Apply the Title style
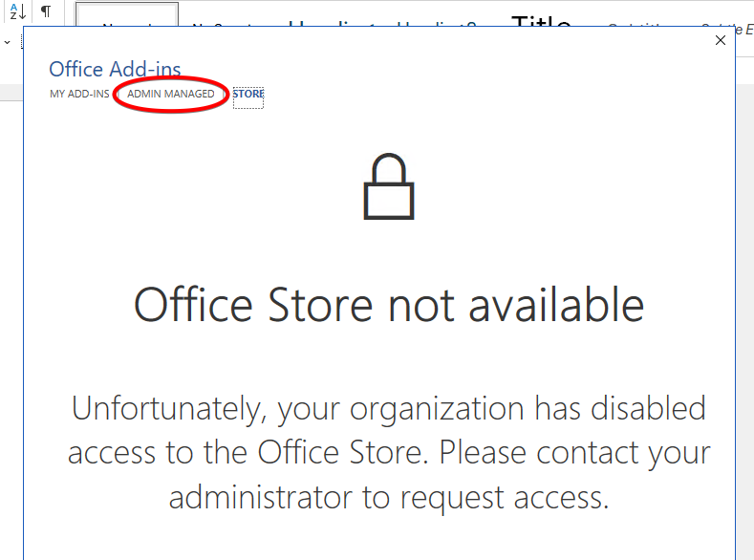 coord(541,21)
